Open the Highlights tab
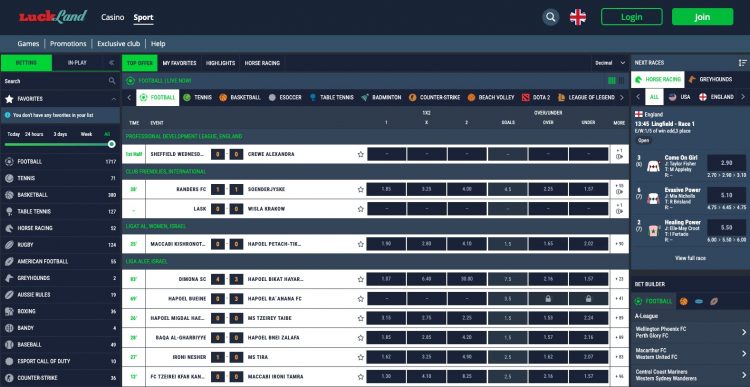 coord(221,63)
